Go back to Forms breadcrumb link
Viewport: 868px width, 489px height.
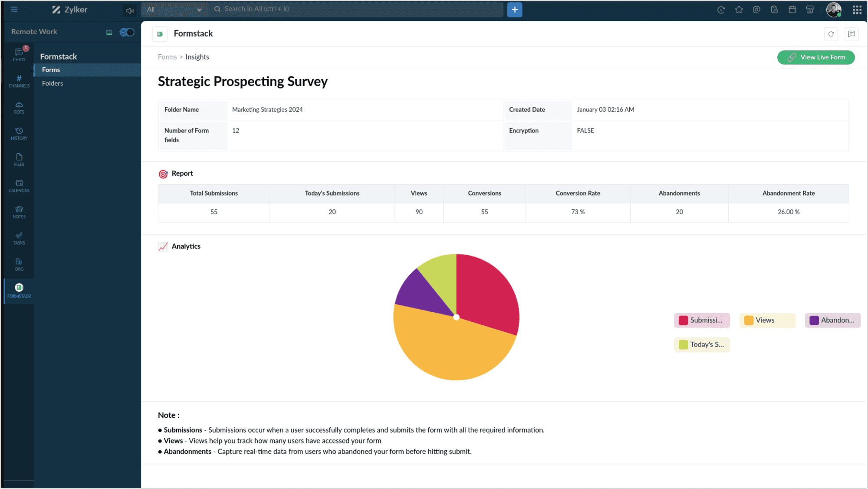point(167,57)
